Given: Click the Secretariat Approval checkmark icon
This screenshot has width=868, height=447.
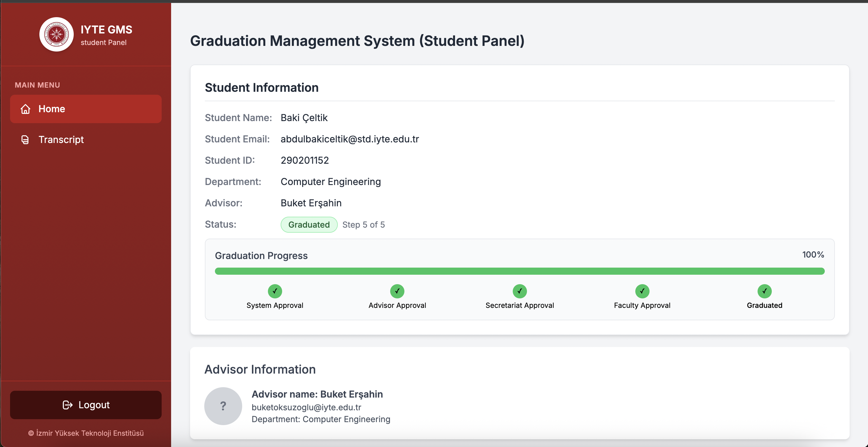Looking at the screenshot, I should point(520,291).
